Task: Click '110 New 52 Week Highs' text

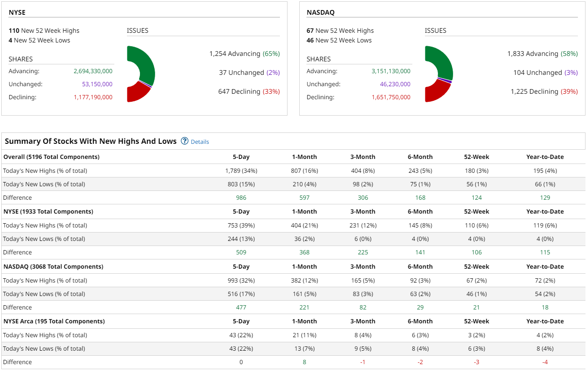Action: 44,30
